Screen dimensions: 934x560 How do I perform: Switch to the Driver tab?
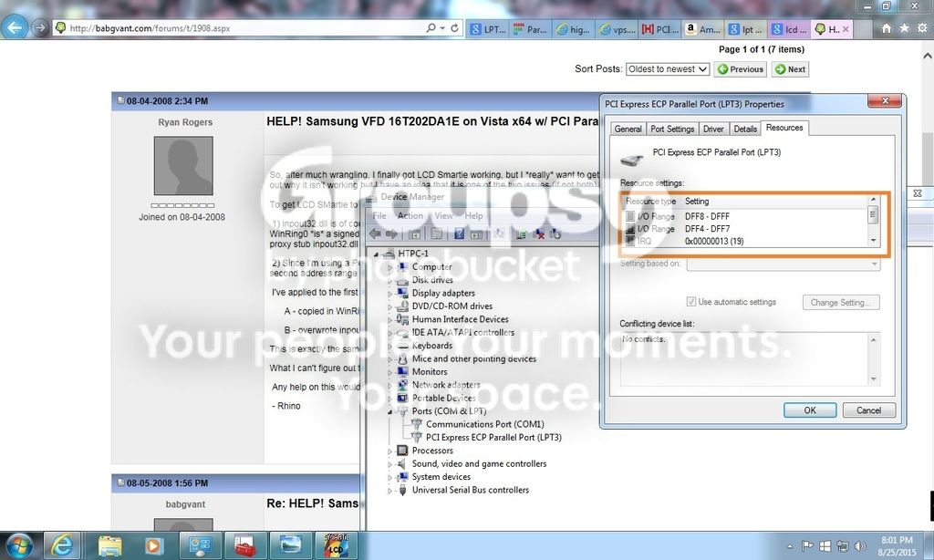[x=713, y=129]
